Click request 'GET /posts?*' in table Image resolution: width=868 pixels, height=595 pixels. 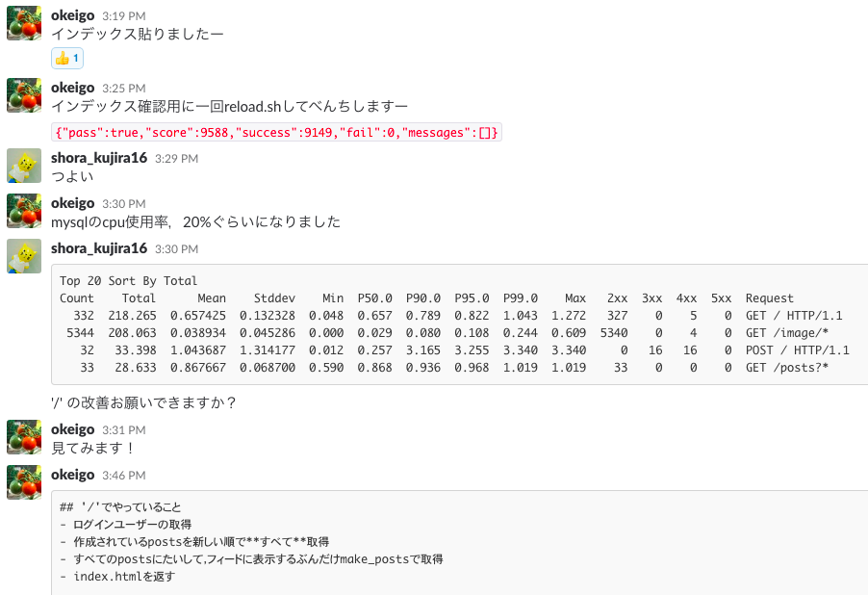pos(786,368)
